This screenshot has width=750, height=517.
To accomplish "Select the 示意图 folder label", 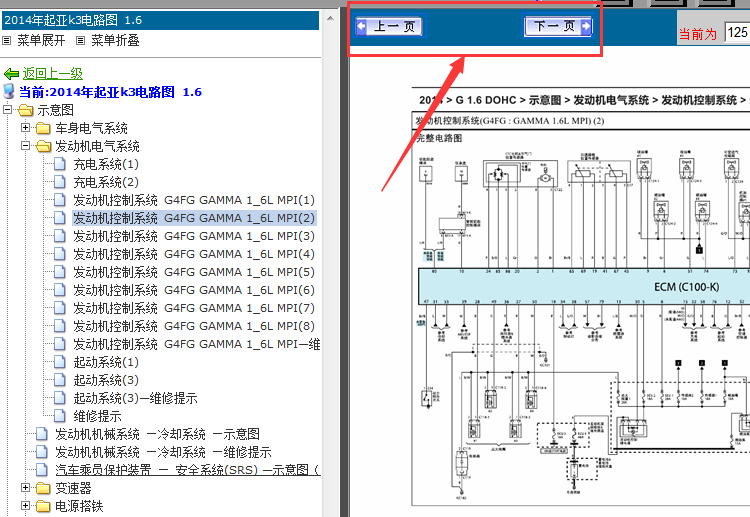I will pyautogui.click(x=55, y=110).
